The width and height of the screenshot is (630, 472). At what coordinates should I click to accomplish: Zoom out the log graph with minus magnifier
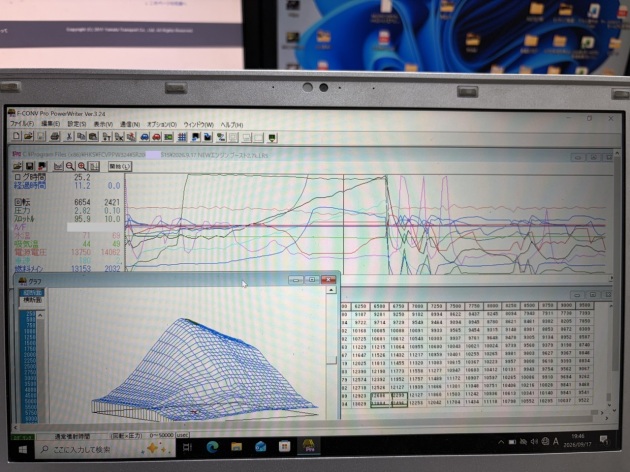[70, 166]
